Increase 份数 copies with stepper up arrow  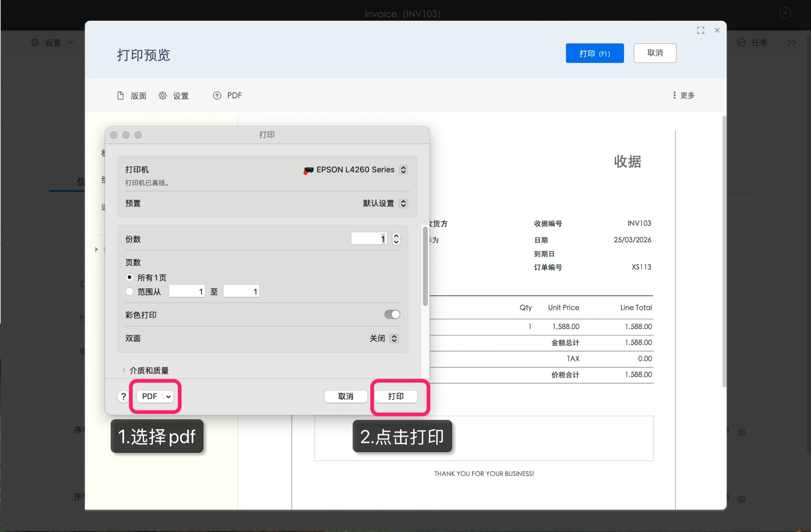(x=396, y=236)
